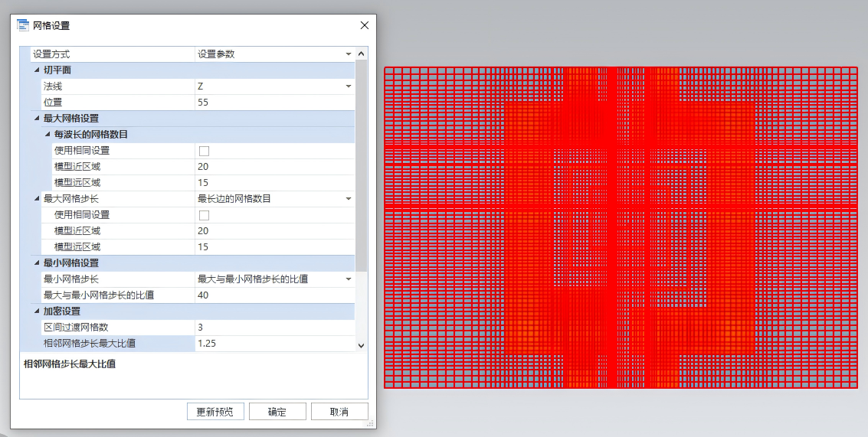Edit 模型近区域 value under 最大网格步长
This screenshot has height=437, width=868.
tap(274, 230)
